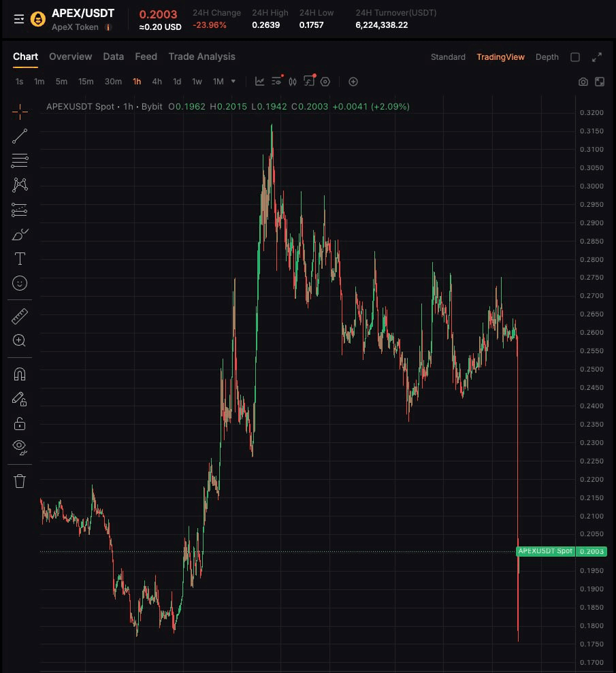Select the TradingView chart mode

pyautogui.click(x=500, y=57)
